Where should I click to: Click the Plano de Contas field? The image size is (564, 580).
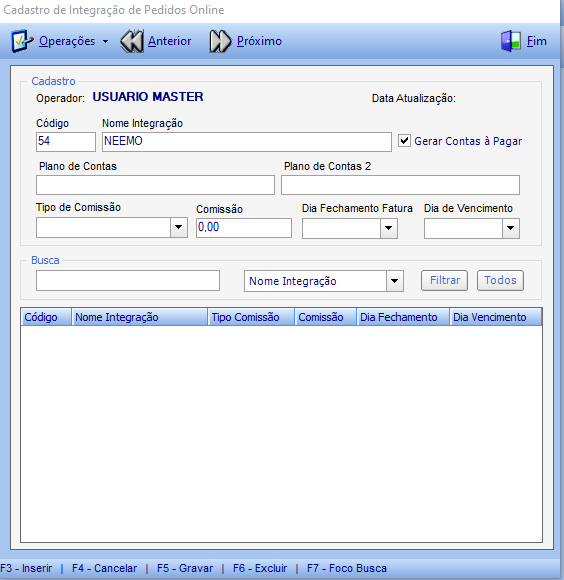[x=155, y=185]
